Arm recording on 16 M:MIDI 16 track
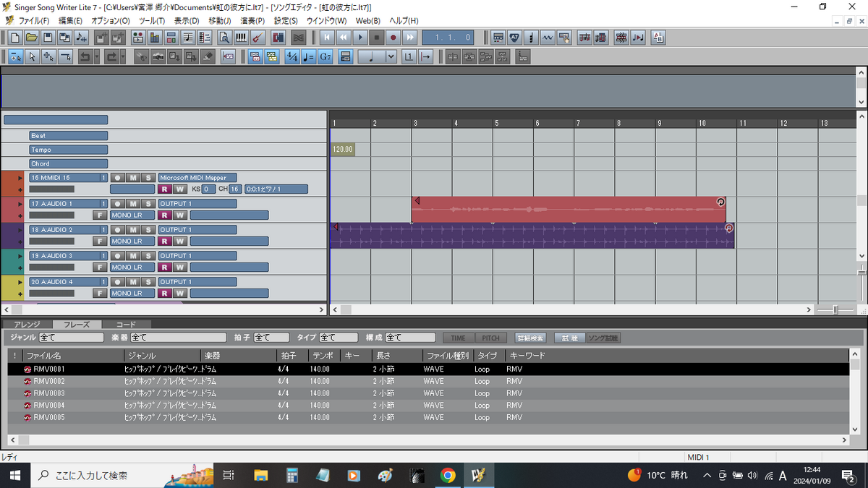This screenshot has width=868, height=488. click(119, 178)
